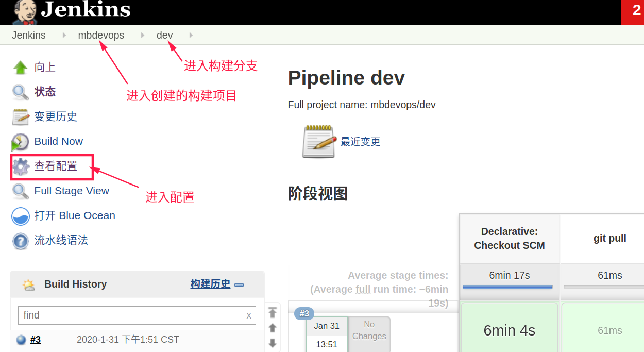Go to Jenkins in the breadcrumb
Viewport: 644px width, 352px height.
pos(28,35)
